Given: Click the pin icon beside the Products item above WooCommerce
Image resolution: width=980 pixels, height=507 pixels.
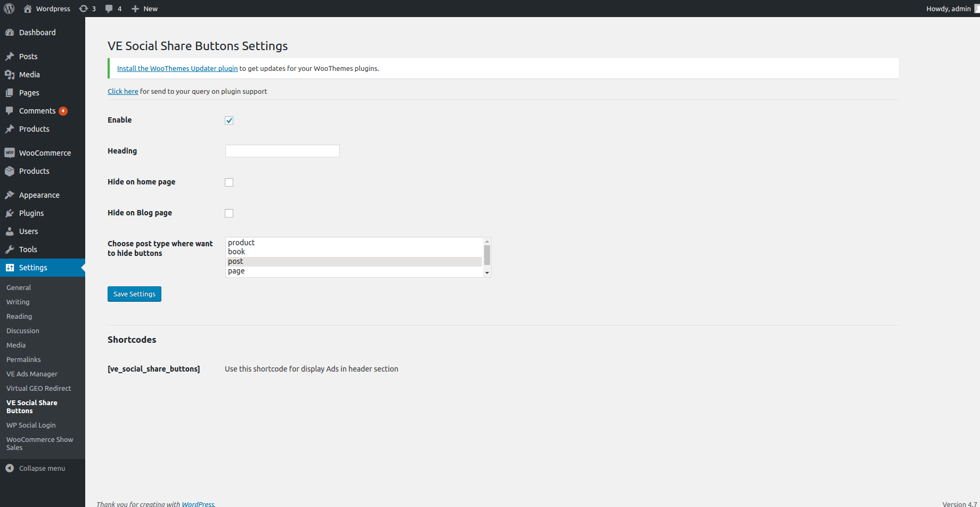Looking at the screenshot, I should tap(10, 129).
